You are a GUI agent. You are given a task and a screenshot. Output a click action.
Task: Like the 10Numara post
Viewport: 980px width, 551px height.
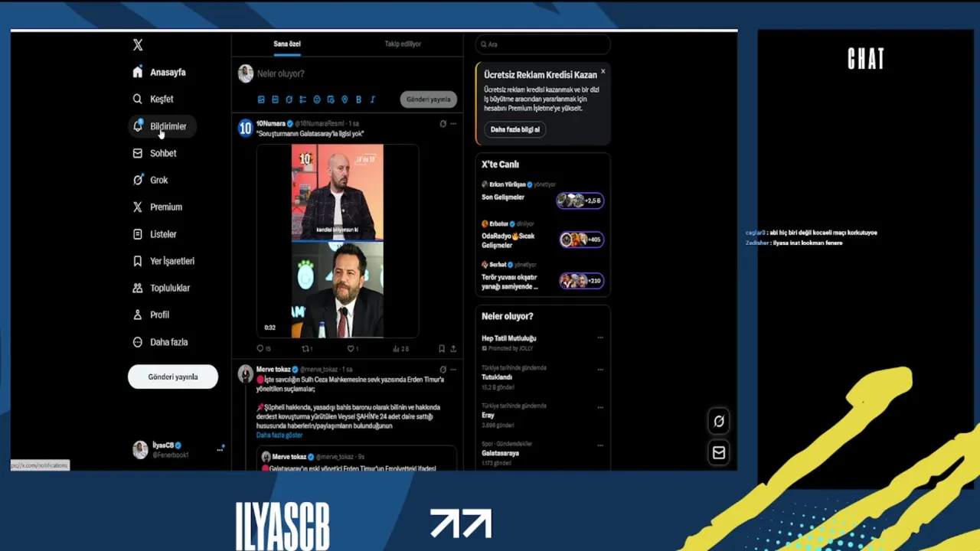(x=351, y=348)
